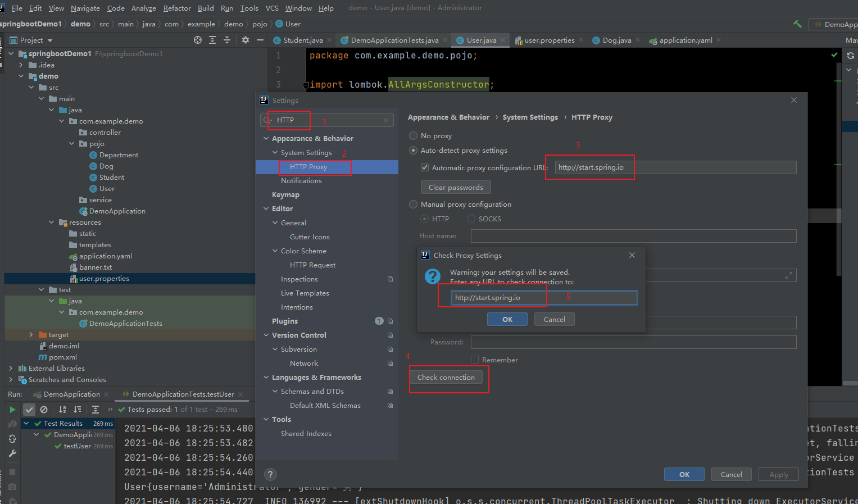858x504 pixels.
Task: Open the Build menu
Action: (206, 8)
